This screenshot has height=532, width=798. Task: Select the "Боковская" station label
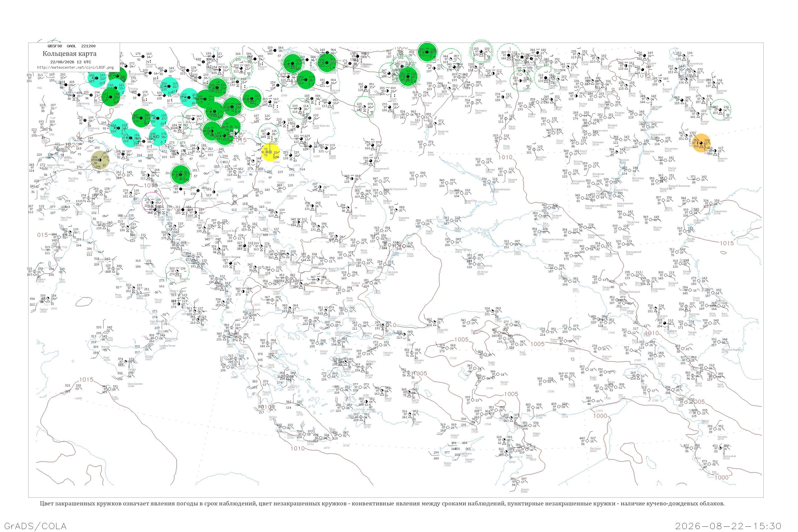click(598, 174)
